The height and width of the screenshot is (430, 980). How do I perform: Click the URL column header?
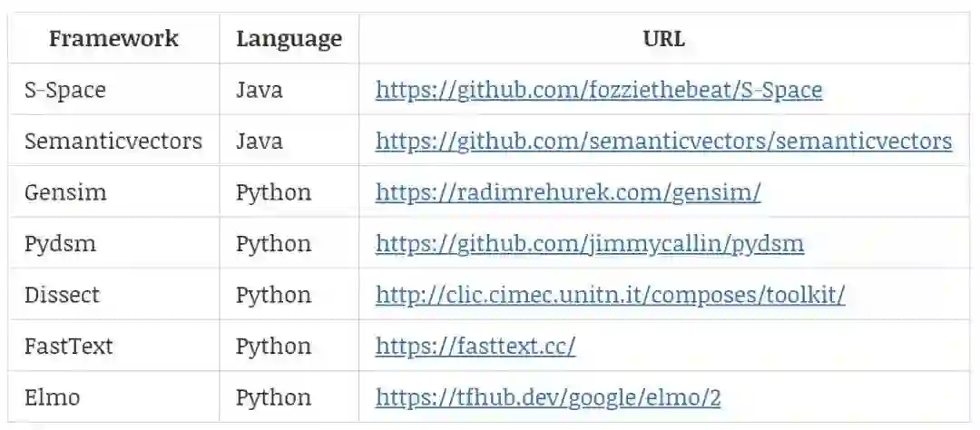(x=663, y=39)
